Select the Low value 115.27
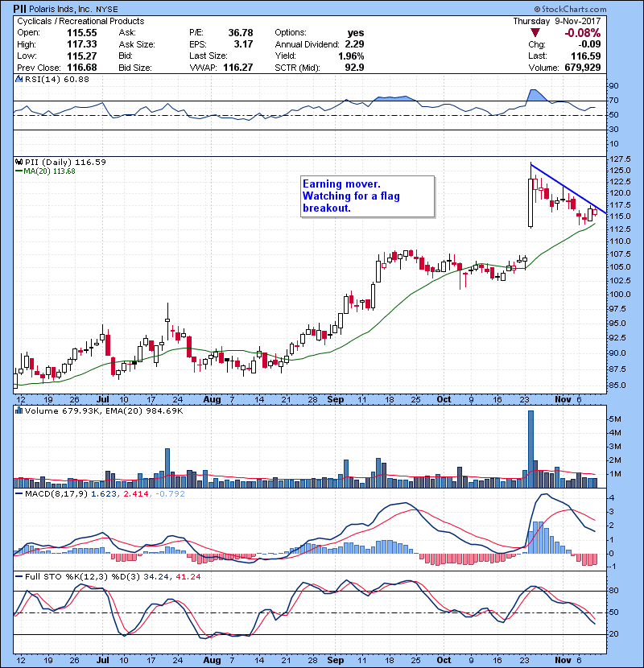 pyautogui.click(x=82, y=56)
